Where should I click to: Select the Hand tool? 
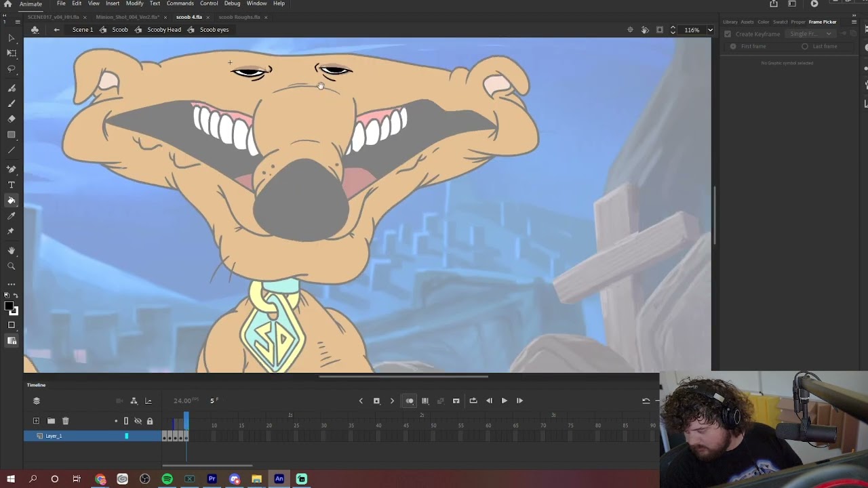(12, 250)
